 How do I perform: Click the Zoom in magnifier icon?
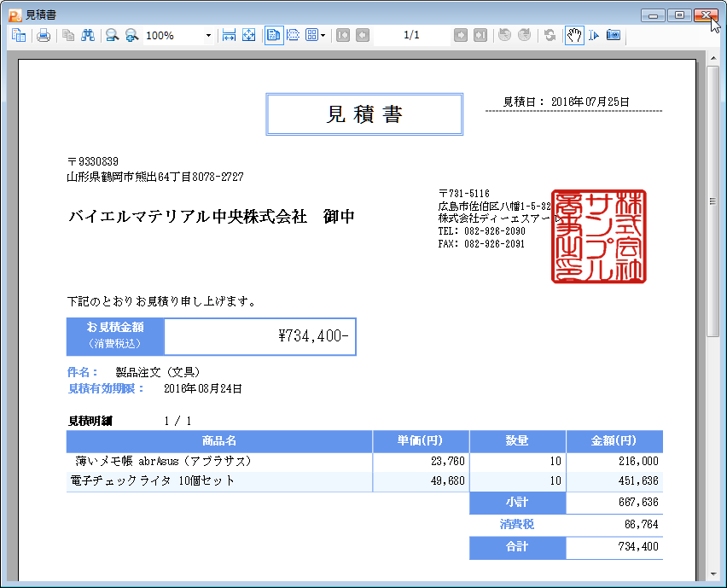(131, 36)
